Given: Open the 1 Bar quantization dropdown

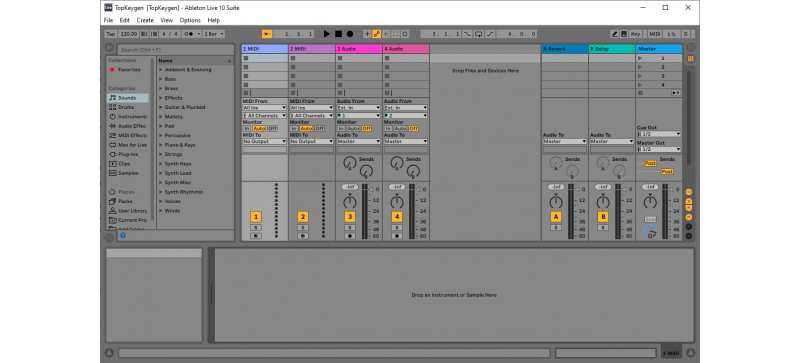Looking at the screenshot, I should click(214, 34).
